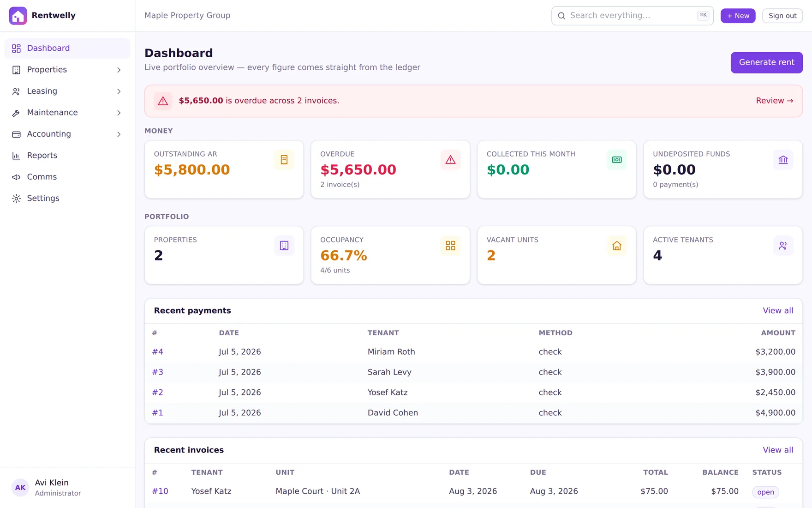Click the Properties building icon in sidebar
This screenshot has height=508, width=812.
point(16,70)
